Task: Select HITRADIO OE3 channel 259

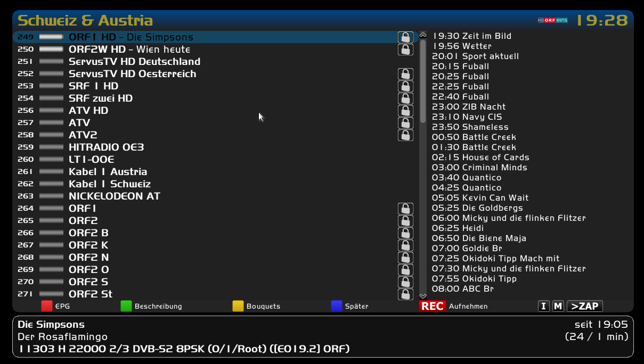Action: point(106,147)
